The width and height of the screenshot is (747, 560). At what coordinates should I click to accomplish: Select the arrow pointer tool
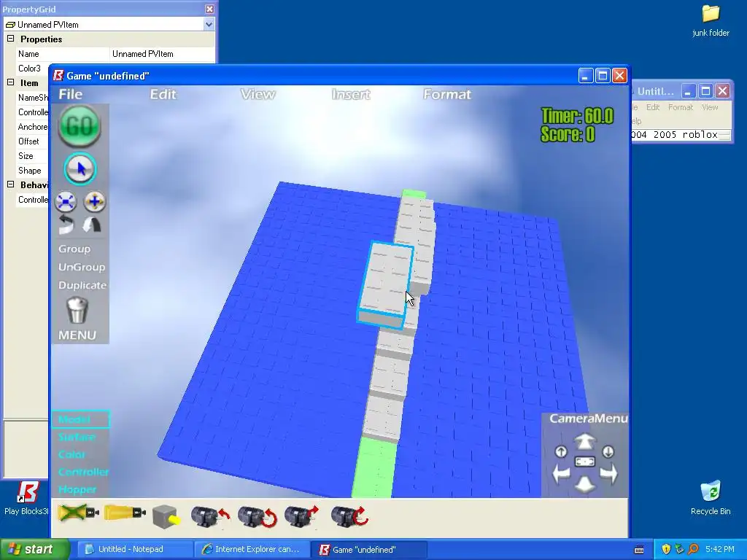(80, 168)
